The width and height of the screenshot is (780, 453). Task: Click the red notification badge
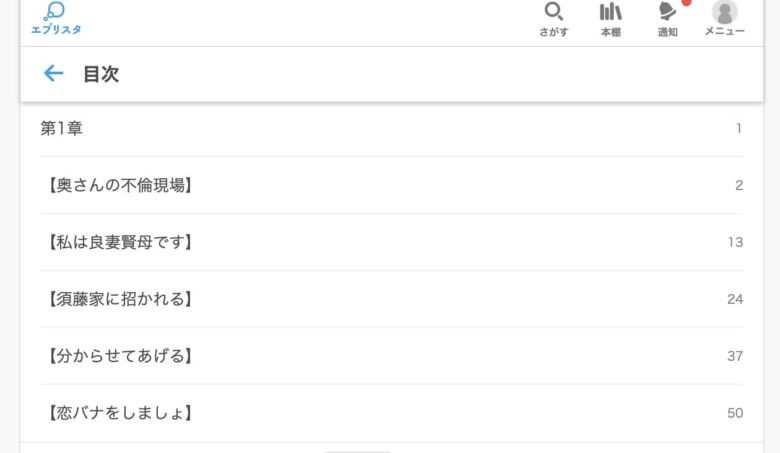[x=686, y=2]
